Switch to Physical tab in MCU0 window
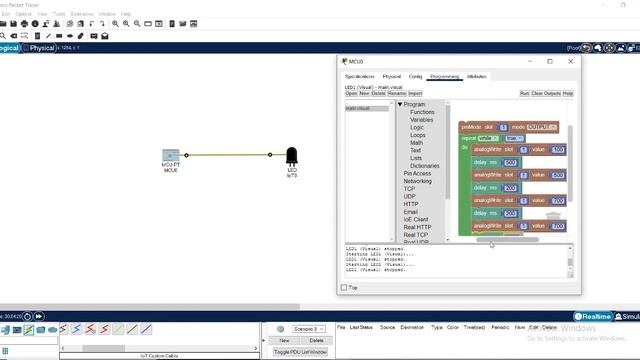The height and width of the screenshot is (360, 640). [391, 76]
